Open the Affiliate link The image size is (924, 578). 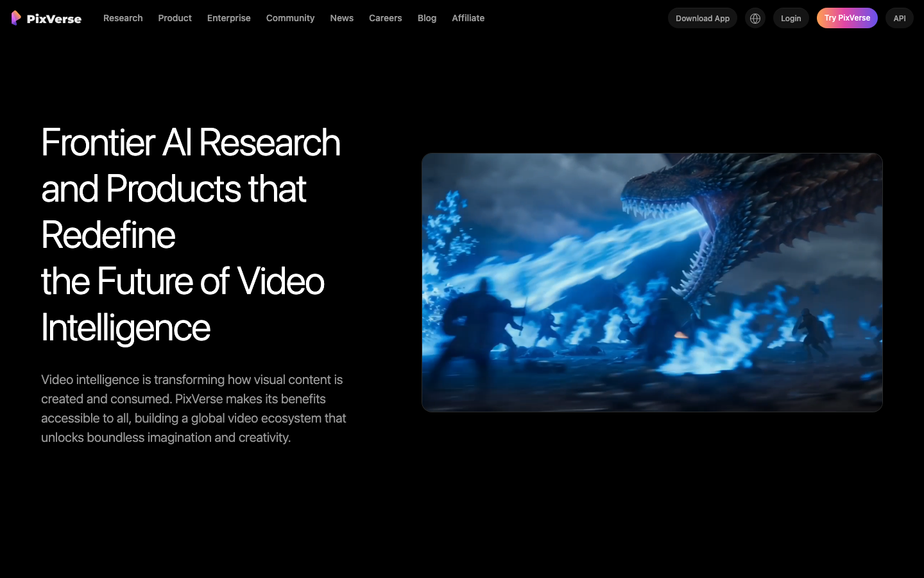point(468,18)
